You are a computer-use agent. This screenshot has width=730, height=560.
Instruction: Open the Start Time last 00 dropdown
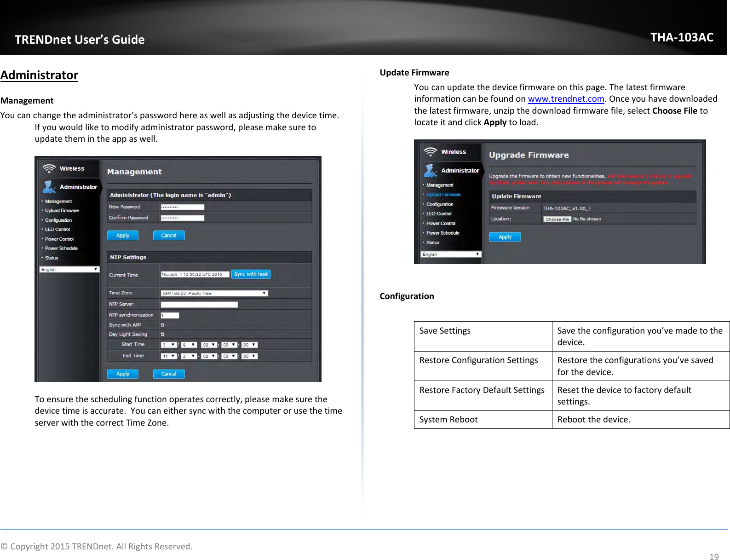click(x=250, y=345)
